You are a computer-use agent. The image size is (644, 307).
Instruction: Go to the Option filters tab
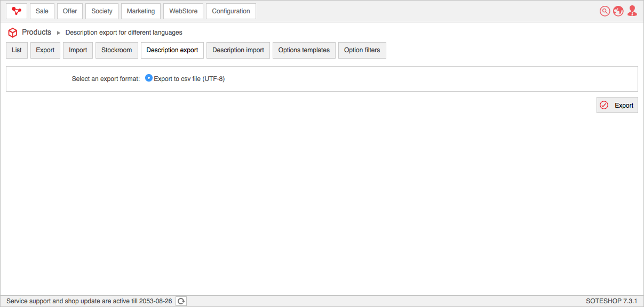click(362, 50)
